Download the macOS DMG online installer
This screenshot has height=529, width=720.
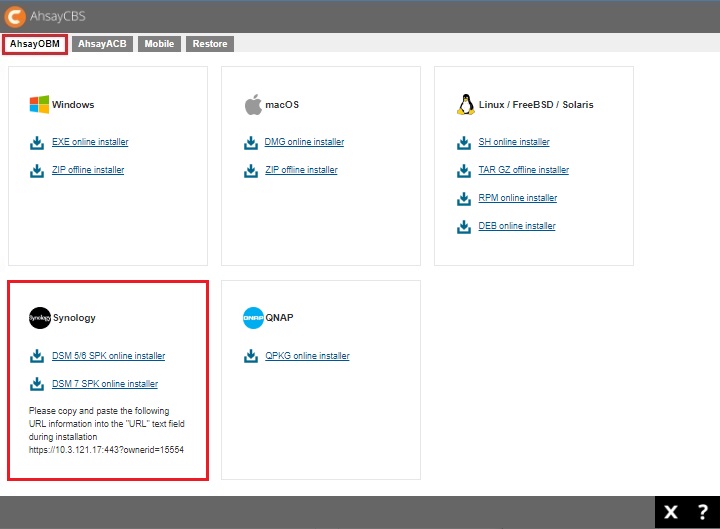pos(304,142)
